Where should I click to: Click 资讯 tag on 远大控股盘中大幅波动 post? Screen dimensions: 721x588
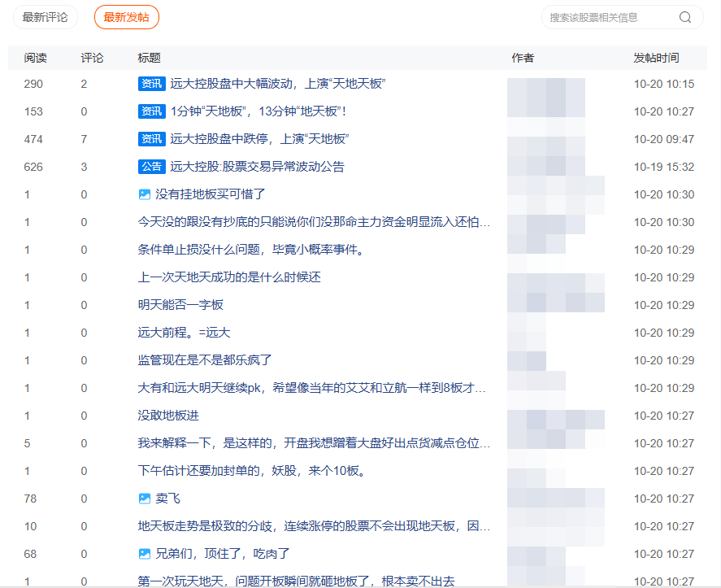[152, 84]
